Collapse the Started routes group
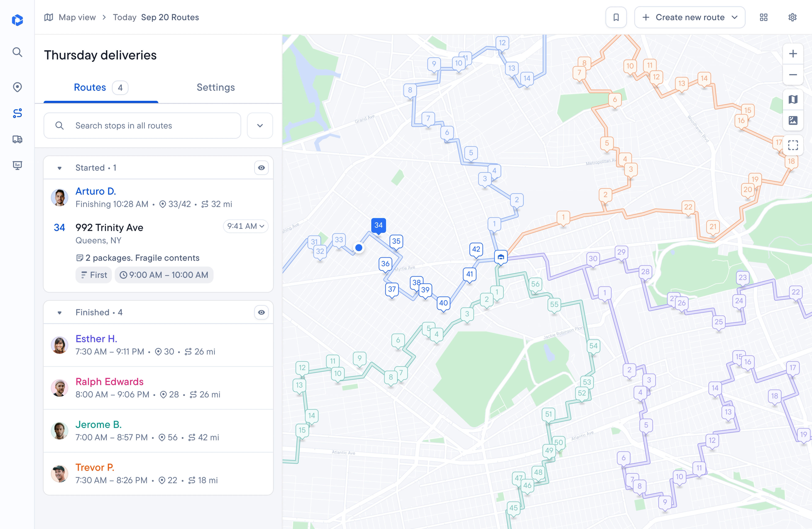 click(59, 168)
